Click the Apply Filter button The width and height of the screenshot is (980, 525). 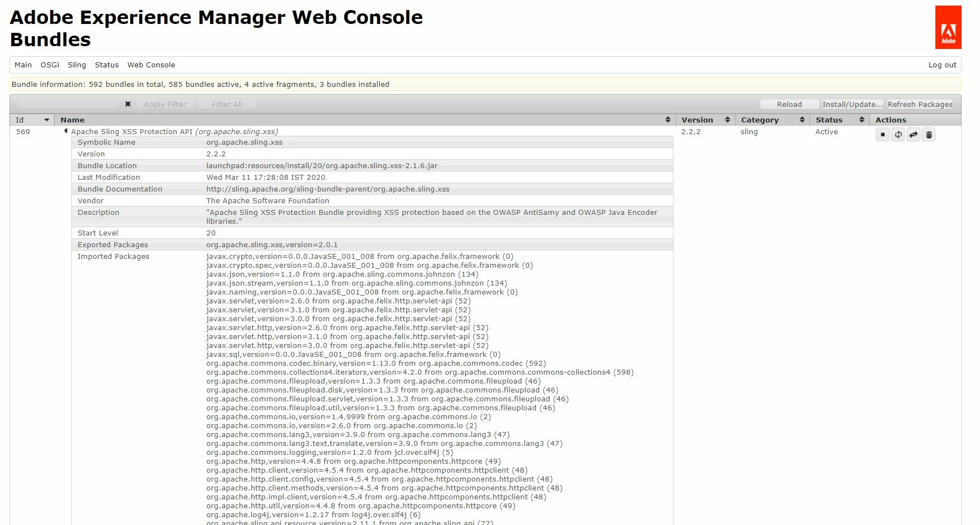165,104
